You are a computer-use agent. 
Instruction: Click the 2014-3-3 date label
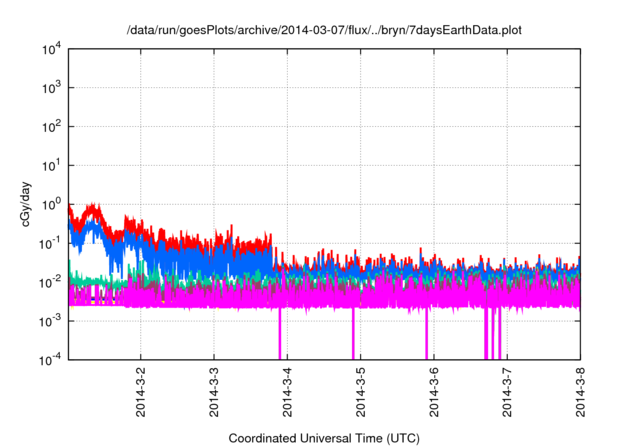214,392
